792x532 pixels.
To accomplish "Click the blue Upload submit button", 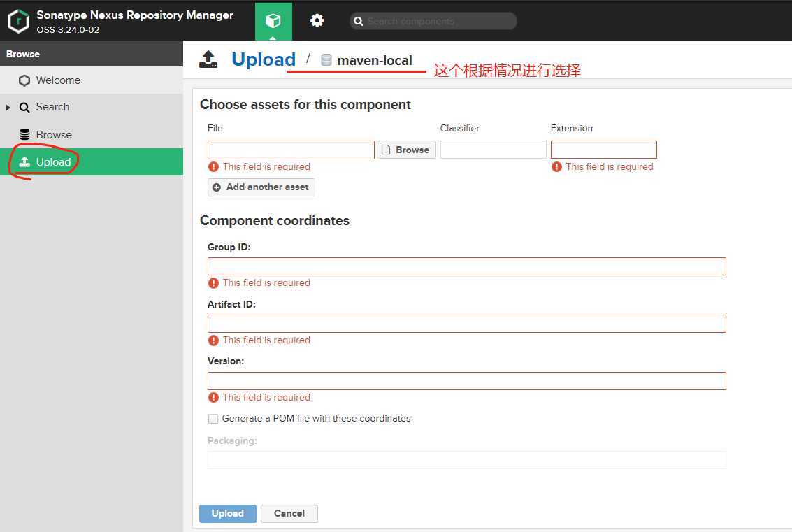I will (x=227, y=514).
